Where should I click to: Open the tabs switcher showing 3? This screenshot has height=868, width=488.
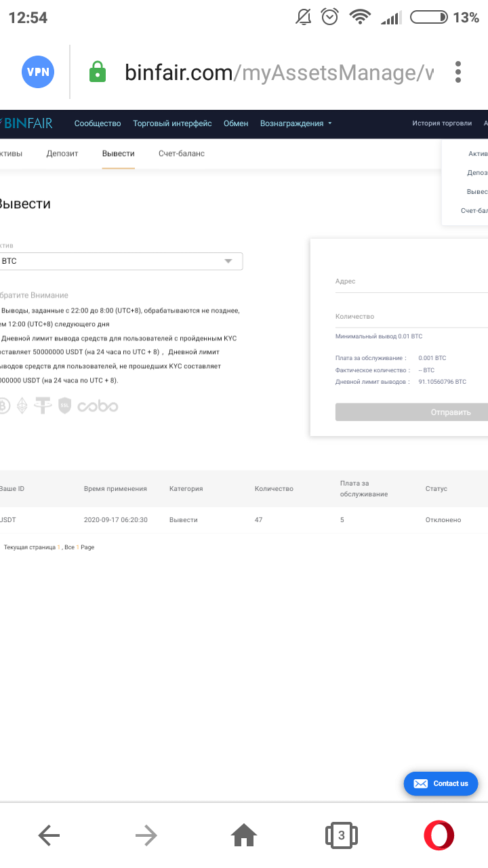pos(342,835)
